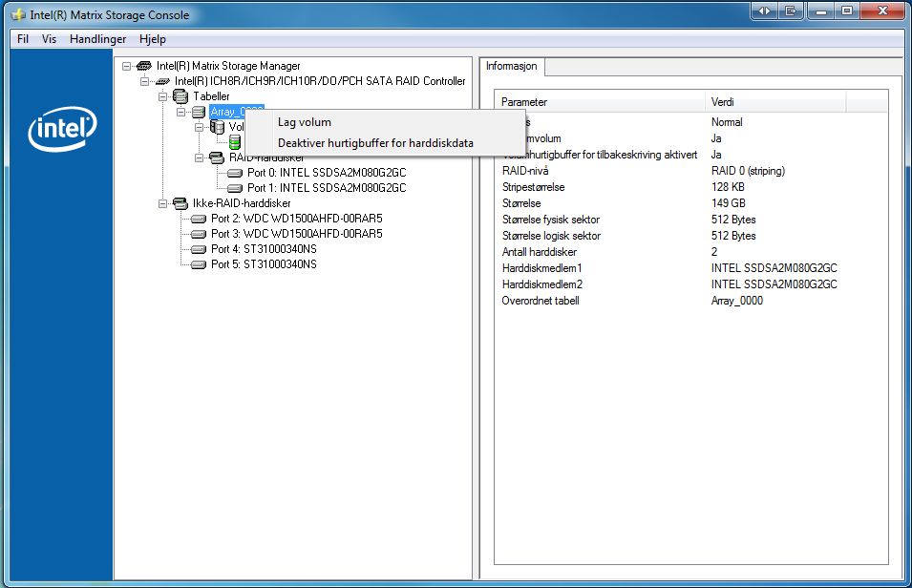The height and width of the screenshot is (588, 912).
Task: Select the SATA RAID Controller label
Action: (320, 81)
